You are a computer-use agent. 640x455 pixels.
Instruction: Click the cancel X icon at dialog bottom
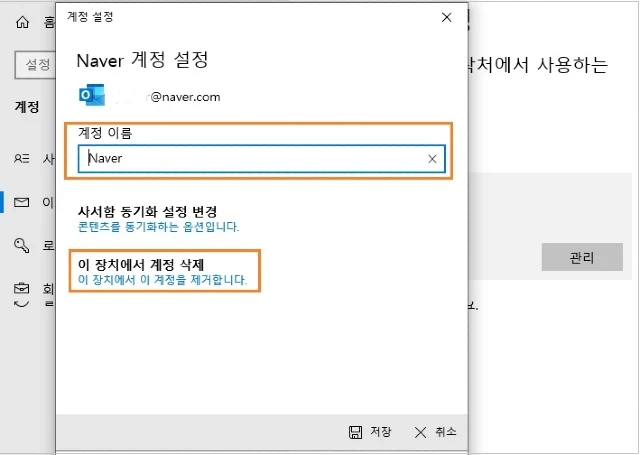[420, 433]
